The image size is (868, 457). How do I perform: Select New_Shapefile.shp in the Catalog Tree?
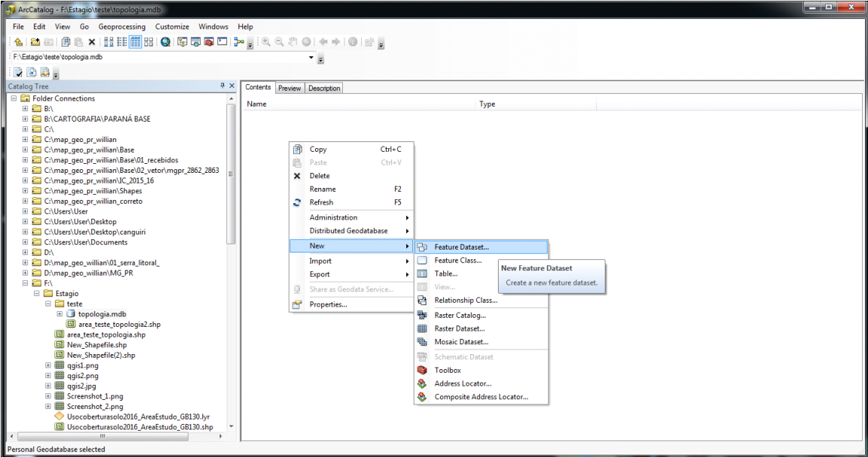[x=97, y=345]
